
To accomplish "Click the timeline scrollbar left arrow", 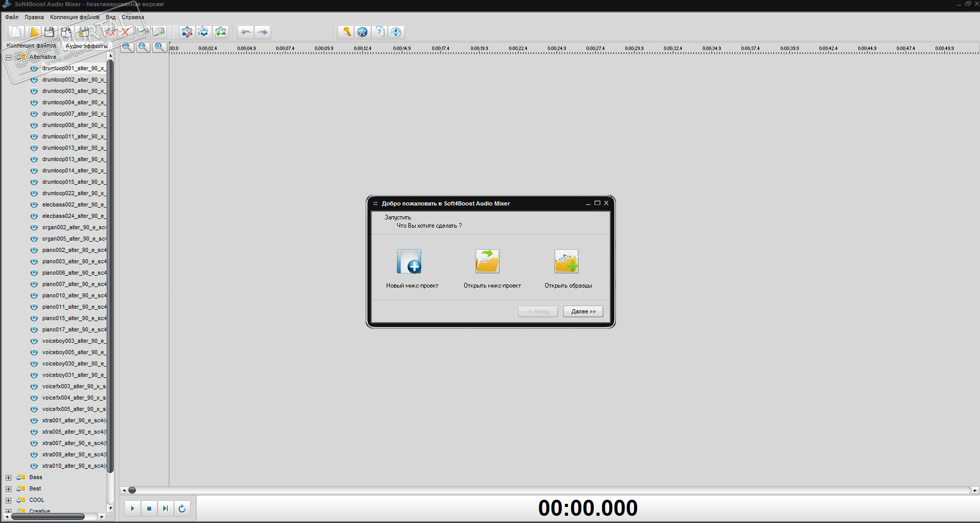I will coord(123,490).
